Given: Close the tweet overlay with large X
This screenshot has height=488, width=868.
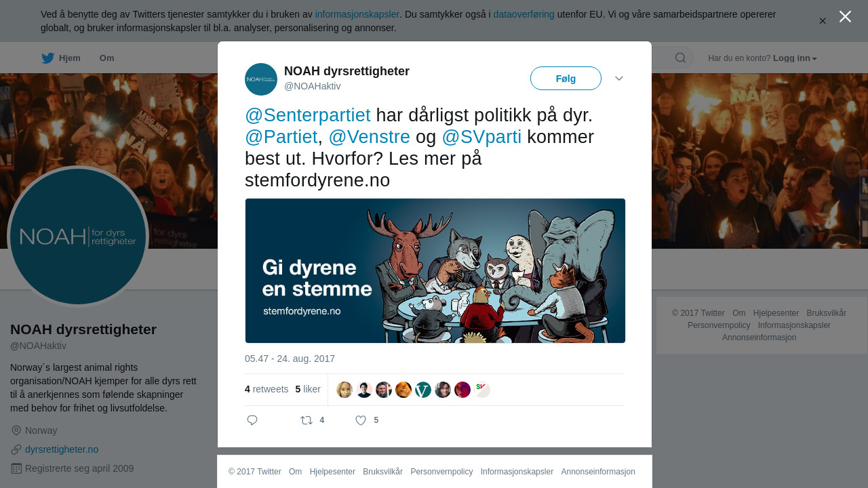Looking at the screenshot, I should tap(845, 16).
